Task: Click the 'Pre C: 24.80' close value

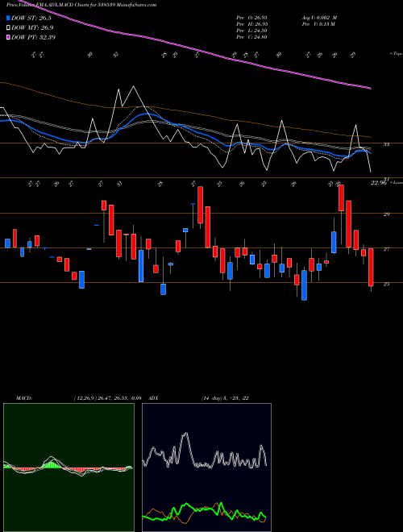Action: click(252, 37)
